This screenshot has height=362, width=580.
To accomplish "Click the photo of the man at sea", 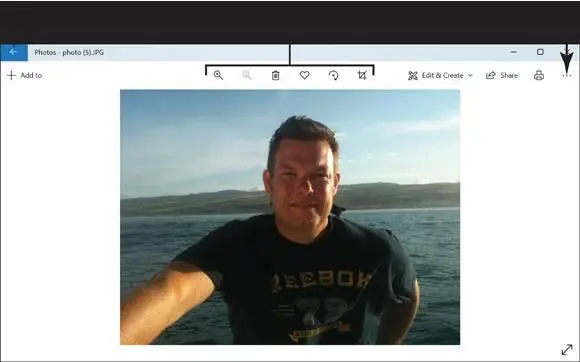I will pos(290,217).
